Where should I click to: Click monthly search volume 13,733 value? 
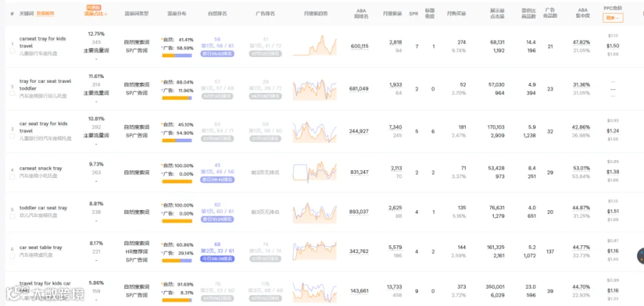pos(395,287)
